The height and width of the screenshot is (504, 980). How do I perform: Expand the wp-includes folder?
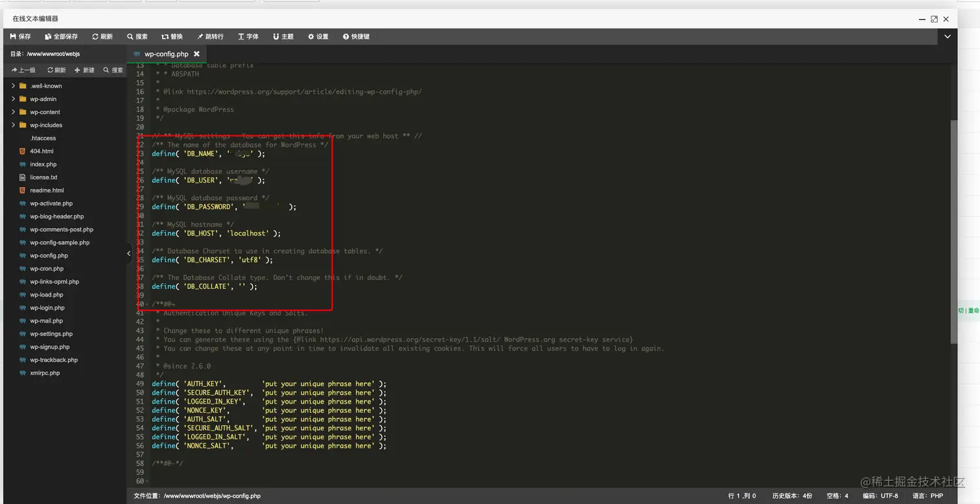pyautogui.click(x=13, y=125)
